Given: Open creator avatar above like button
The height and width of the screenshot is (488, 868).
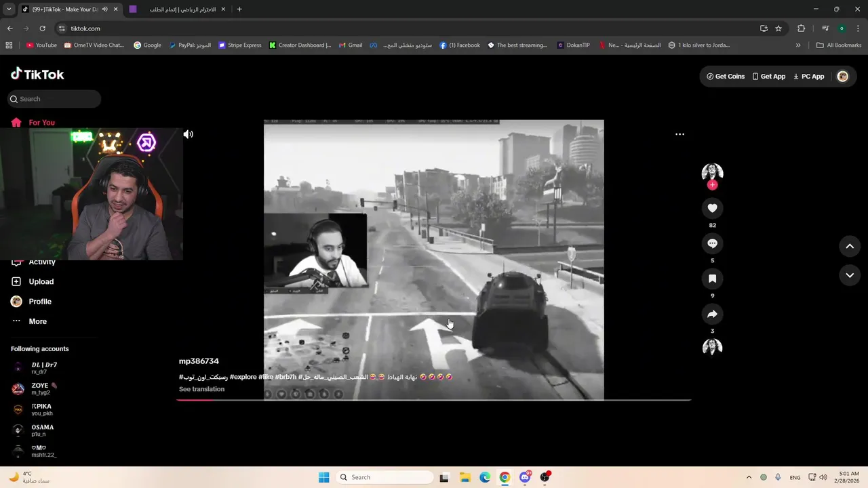Looking at the screenshot, I should click(712, 172).
